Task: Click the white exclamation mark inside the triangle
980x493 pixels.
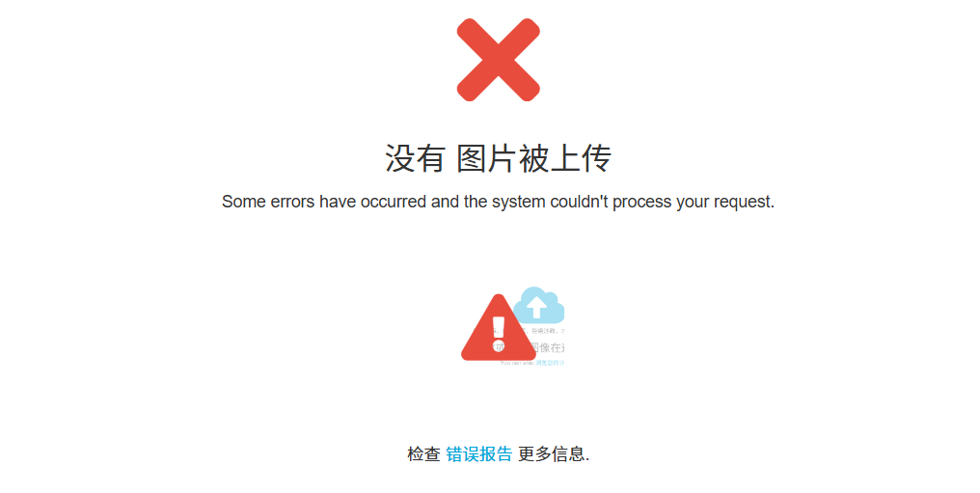Action: coord(498,333)
